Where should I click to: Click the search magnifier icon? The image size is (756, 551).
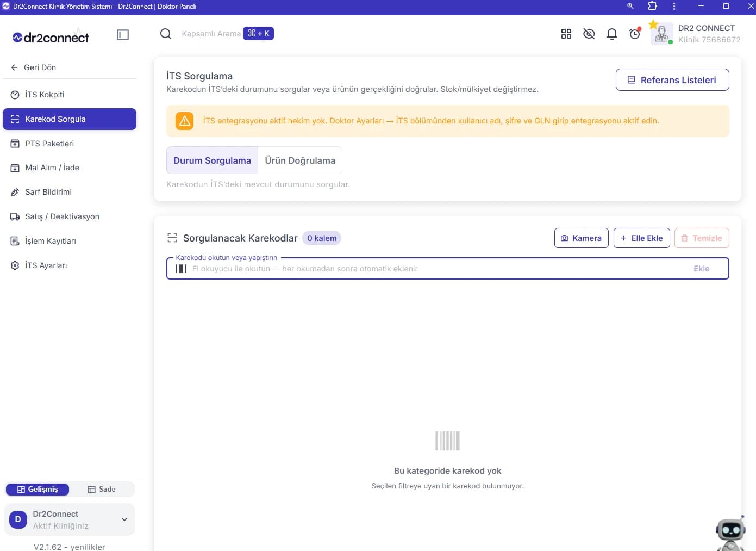click(166, 34)
